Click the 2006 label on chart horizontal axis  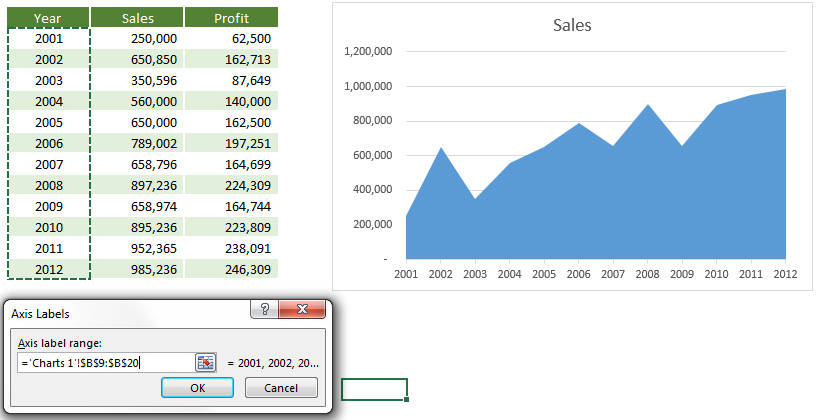click(x=578, y=274)
